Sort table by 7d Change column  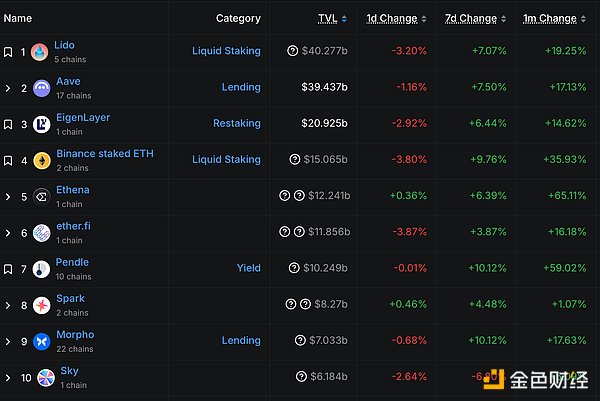coord(471,18)
